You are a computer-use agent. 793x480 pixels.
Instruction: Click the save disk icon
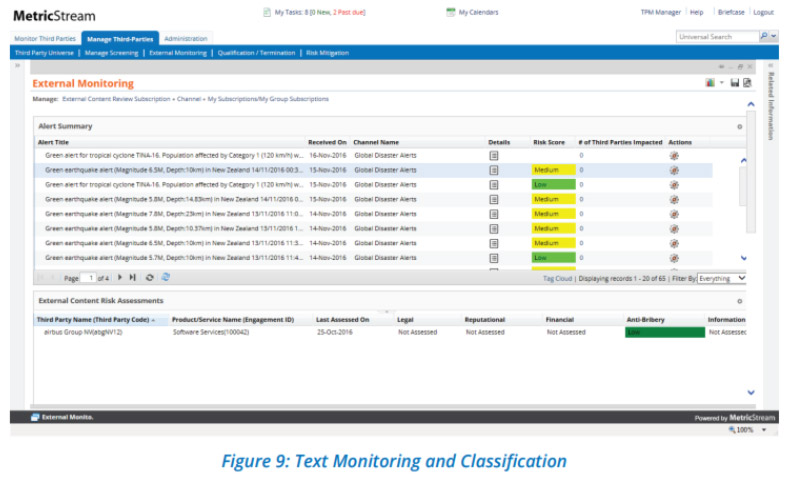point(735,83)
